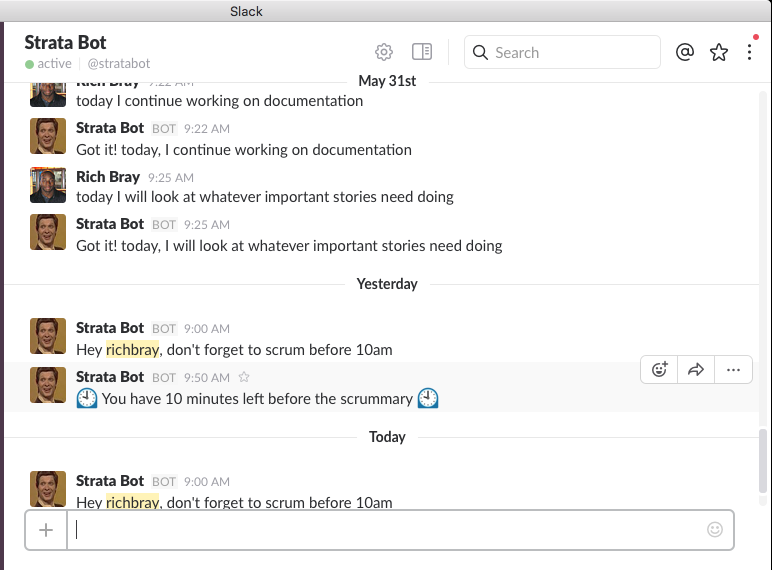The height and width of the screenshot is (570, 772).
Task: Click the 9:50 AM timestamp
Action: pos(207,378)
